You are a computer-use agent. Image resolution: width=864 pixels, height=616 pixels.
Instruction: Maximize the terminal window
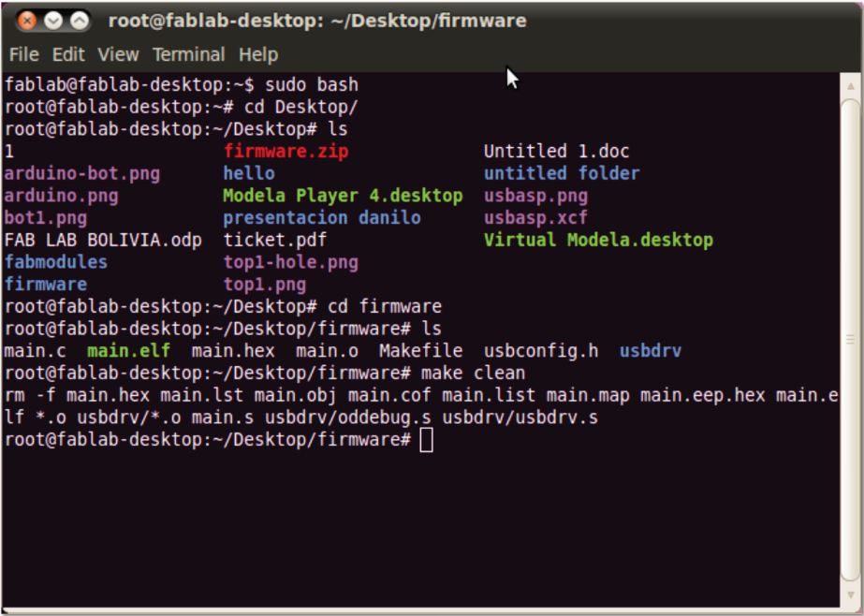click(80, 21)
